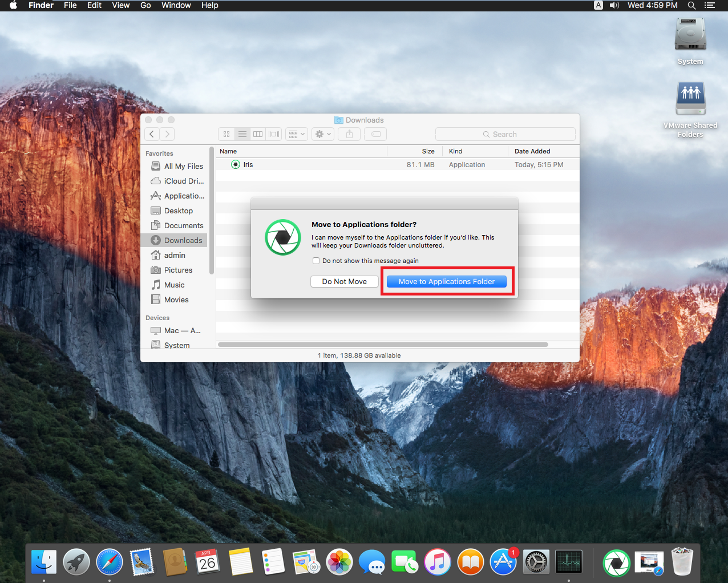Click the horizontal scrollbar in Finder
This screenshot has width=728, height=583.
coord(383,345)
